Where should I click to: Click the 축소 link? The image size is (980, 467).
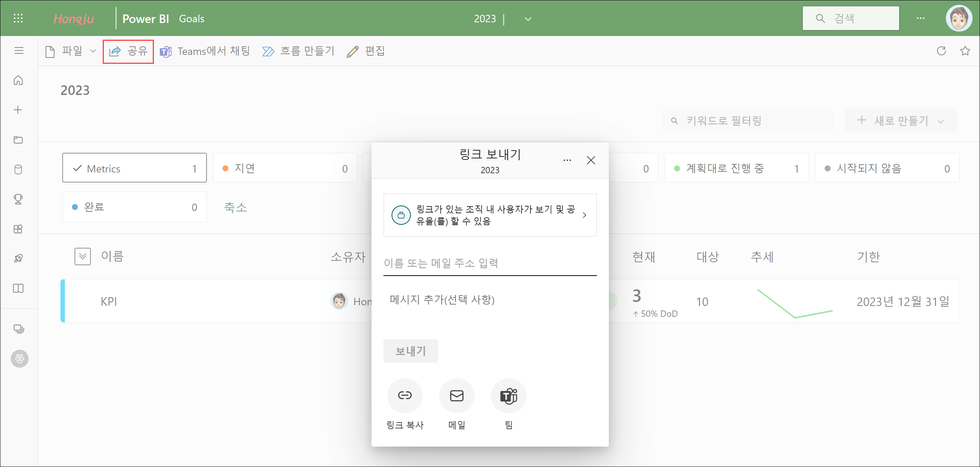tap(235, 207)
